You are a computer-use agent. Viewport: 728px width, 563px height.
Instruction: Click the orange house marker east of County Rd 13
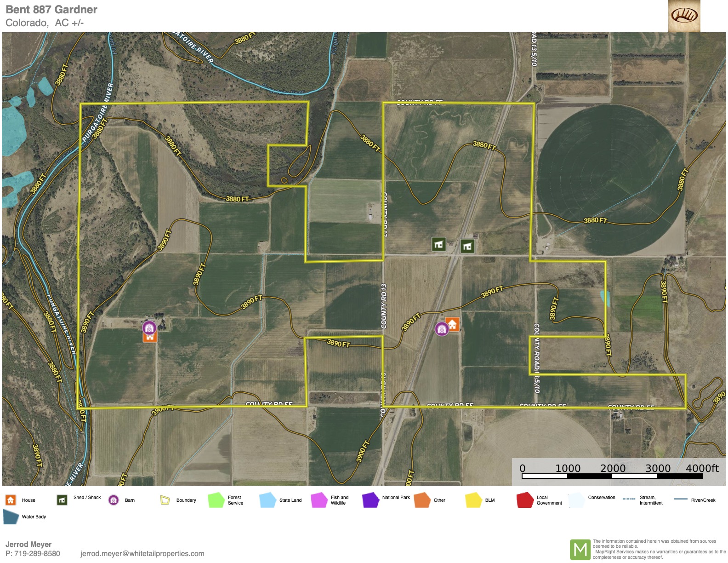(453, 324)
